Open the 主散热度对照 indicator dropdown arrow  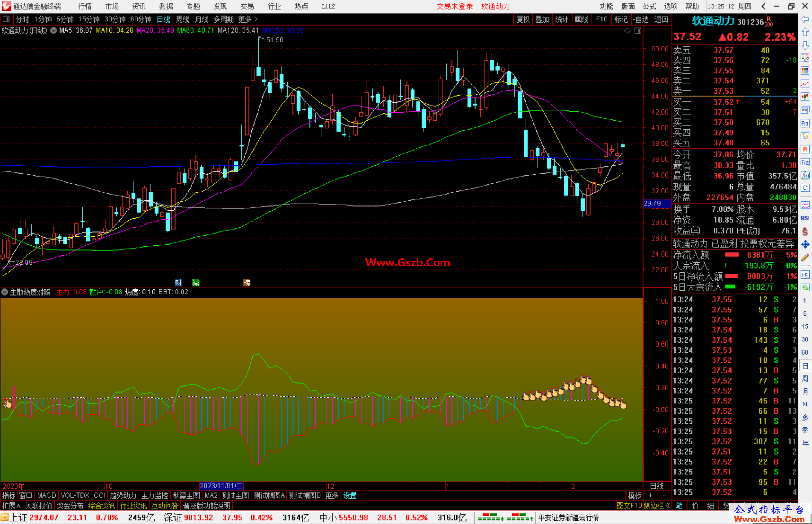tap(5, 292)
